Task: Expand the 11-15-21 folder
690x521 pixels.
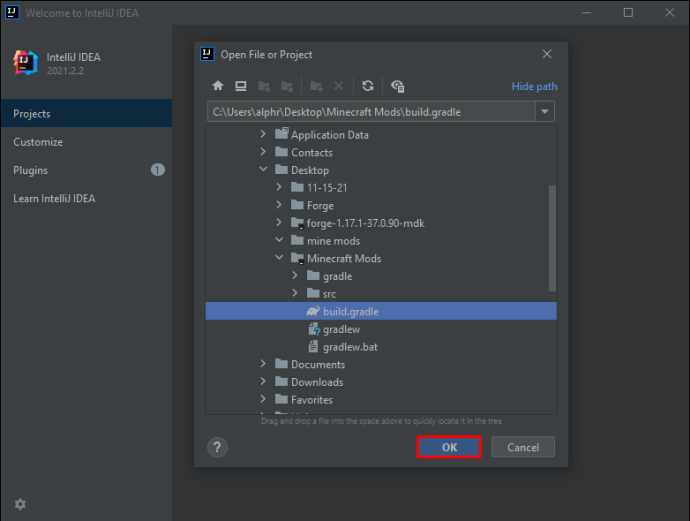Action: (x=279, y=187)
